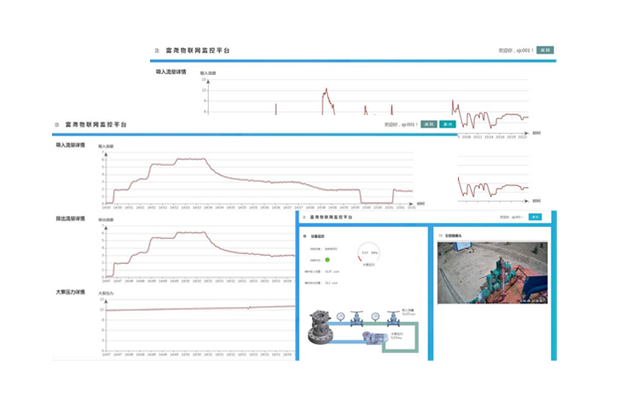The width and height of the screenshot is (625, 404).
Task: Click the platform title in the middle window header
Action: [x=96, y=125]
